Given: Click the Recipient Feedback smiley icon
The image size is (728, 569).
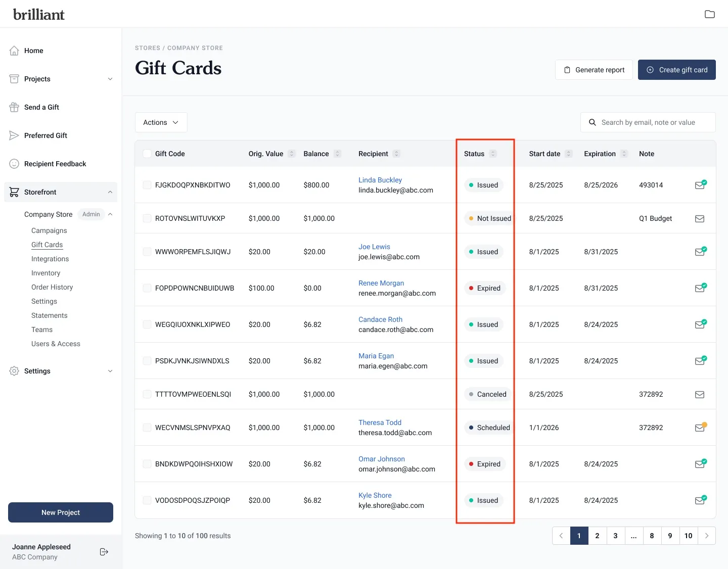Looking at the screenshot, I should [x=14, y=164].
